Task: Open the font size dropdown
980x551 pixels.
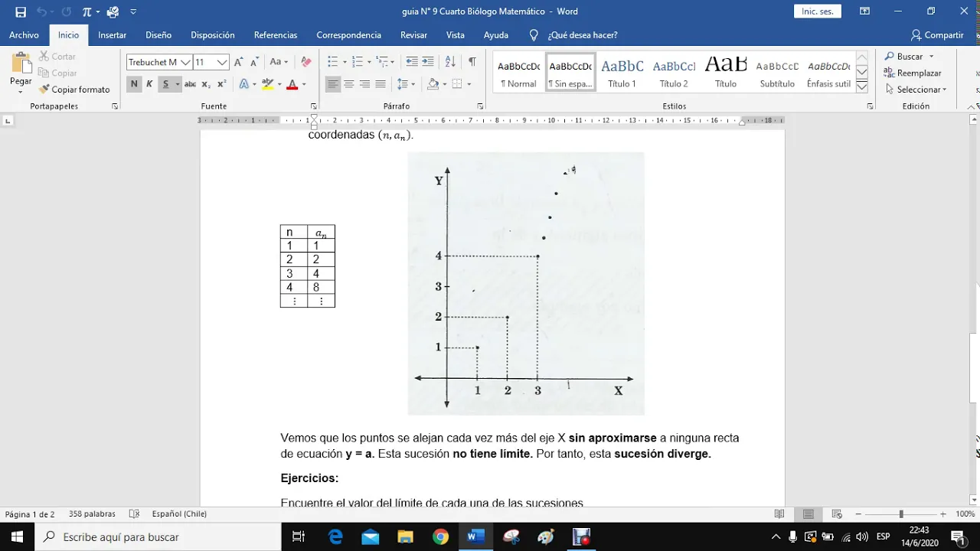Action: pyautogui.click(x=222, y=62)
